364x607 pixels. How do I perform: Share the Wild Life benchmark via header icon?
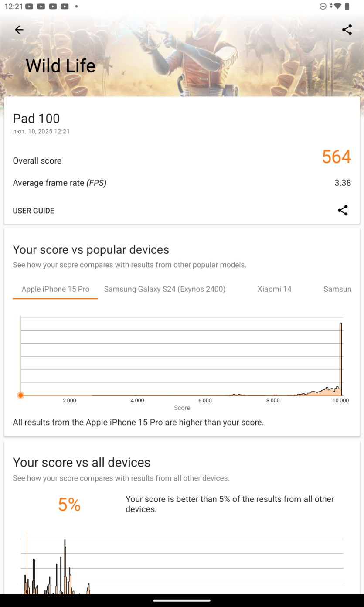[347, 30]
